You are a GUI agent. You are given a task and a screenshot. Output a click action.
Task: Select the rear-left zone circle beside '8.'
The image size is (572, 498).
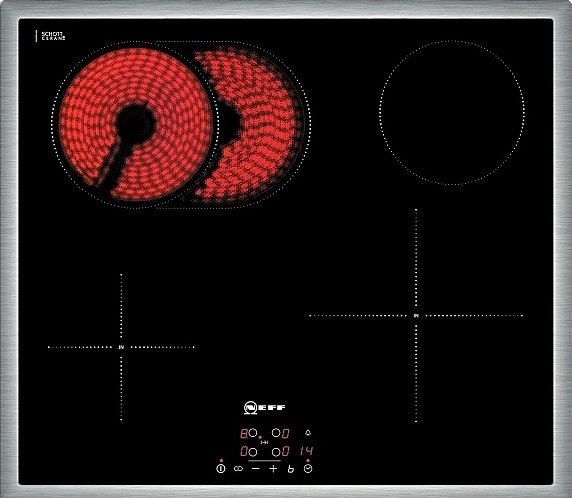pyautogui.click(x=253, y=433)
